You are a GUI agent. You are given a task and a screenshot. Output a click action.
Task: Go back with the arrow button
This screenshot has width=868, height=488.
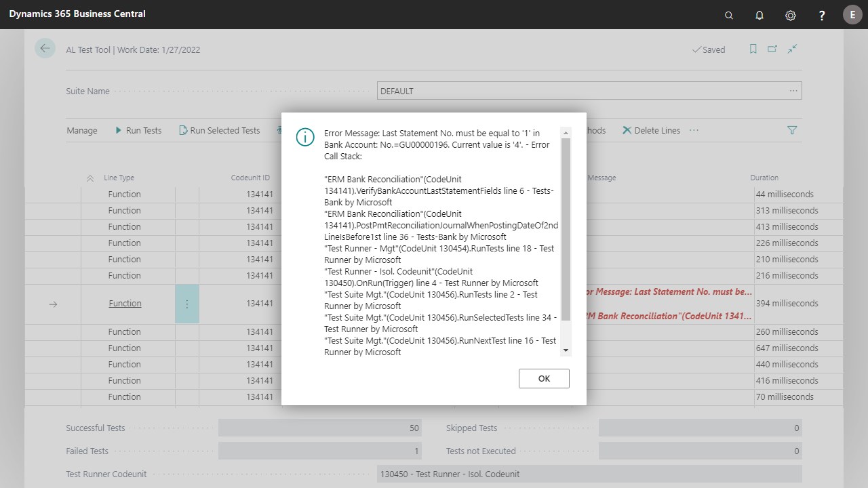(45, 48)
